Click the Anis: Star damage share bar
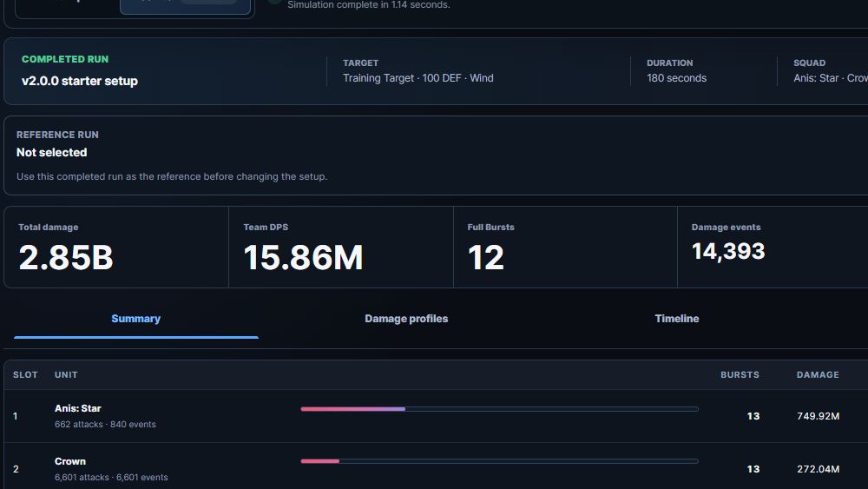This screenshot has width=868, height=489. point(499,409)
